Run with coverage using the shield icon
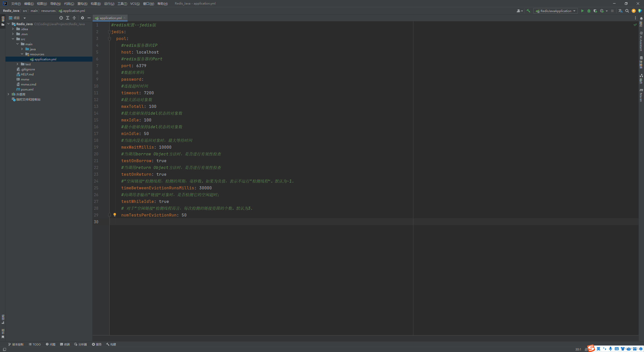 tap(595, 11)
